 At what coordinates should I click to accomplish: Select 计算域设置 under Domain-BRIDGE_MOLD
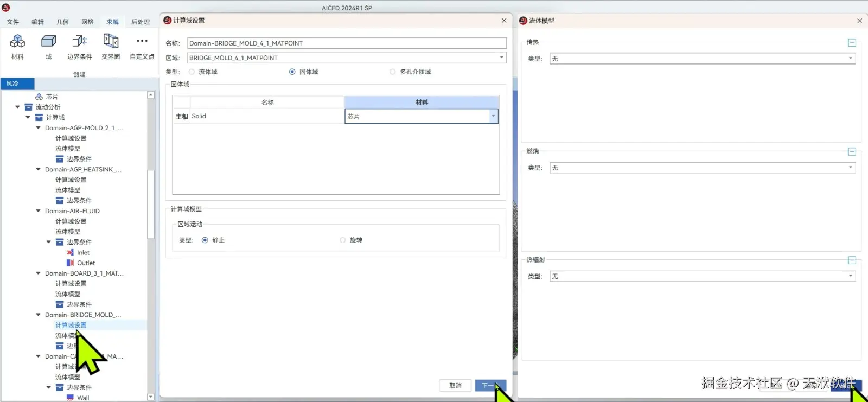point(71,326)
